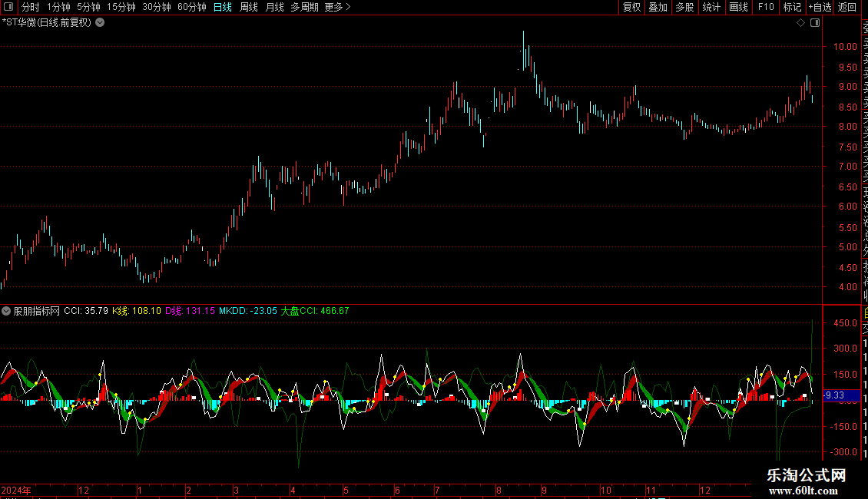Click the 返回 back button
The width and height of the screenshot is (868, 499).
[847, 7]
